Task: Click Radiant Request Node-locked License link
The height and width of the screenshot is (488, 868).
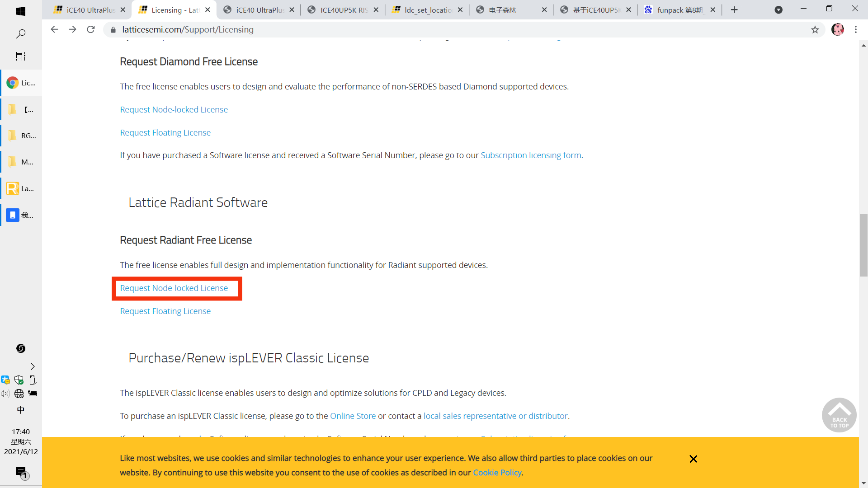Action: point(174,288)
